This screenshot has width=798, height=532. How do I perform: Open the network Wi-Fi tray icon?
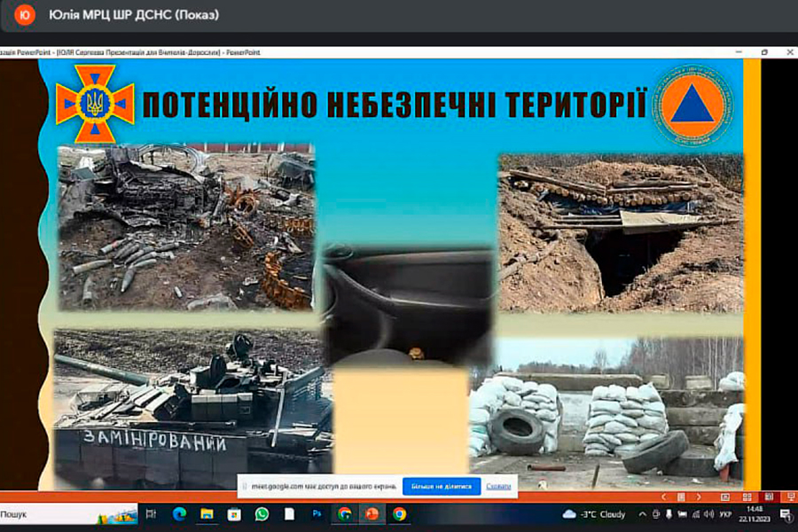pyautogui.click(x=696, y=514)
